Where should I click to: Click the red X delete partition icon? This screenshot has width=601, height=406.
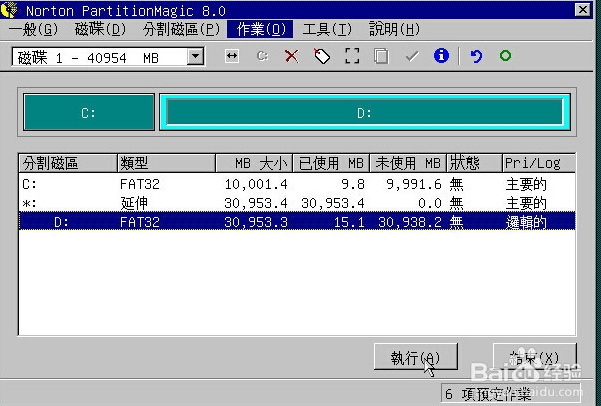coord(292,56)
